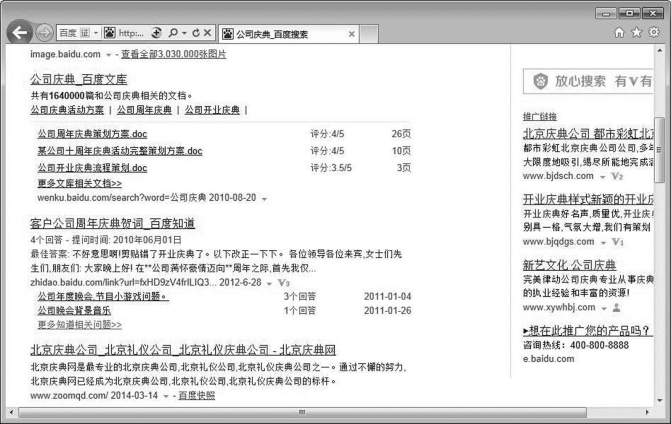The image size is (671, 424).
Task: Expand the arrow after www.xywhbj.com
Action: (x=604, y=308)
